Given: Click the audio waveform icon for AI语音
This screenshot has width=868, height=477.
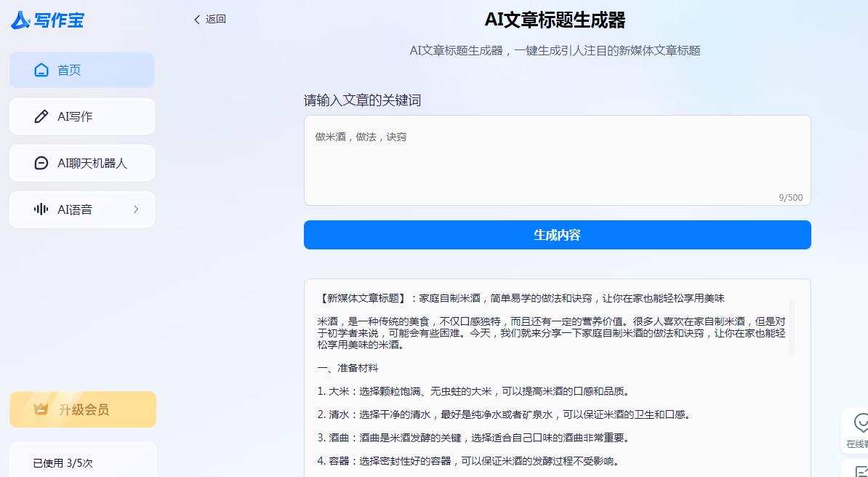Looking at the screenshot, I should tap(41, 209).
